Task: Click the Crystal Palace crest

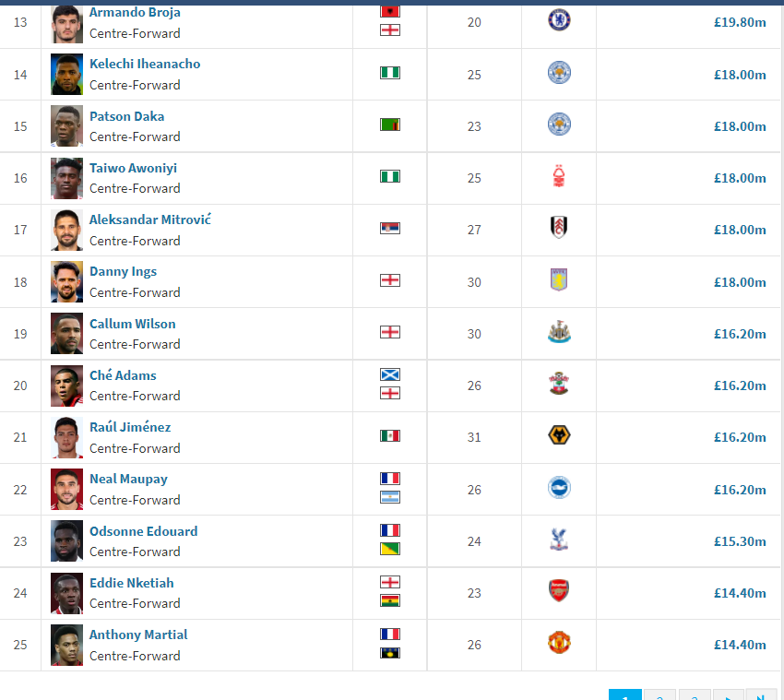Action: coord(559,540)
